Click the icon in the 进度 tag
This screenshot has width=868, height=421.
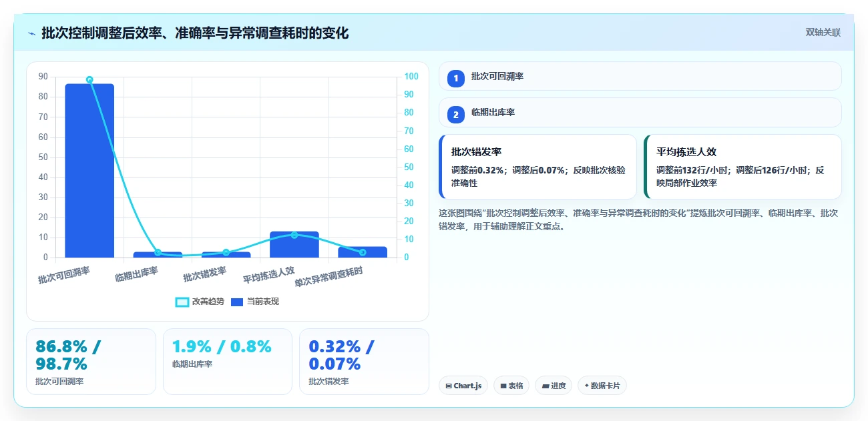coord(546,386)
